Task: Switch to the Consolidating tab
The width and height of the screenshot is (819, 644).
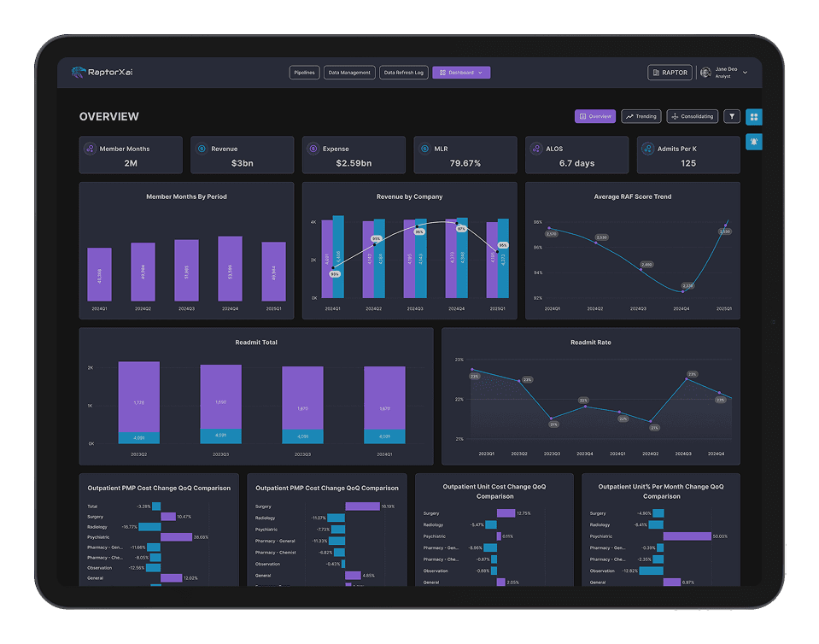Action: click(693, 116)
